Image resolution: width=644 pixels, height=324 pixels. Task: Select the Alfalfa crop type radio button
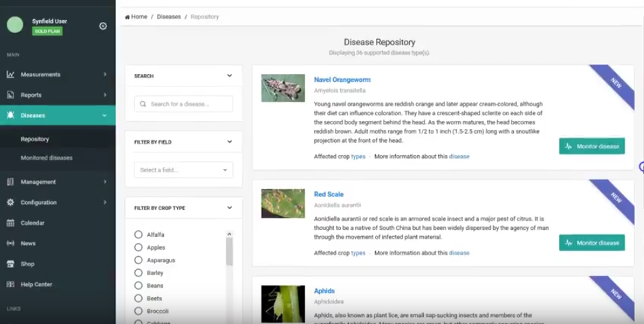click(x=139, y=235)
